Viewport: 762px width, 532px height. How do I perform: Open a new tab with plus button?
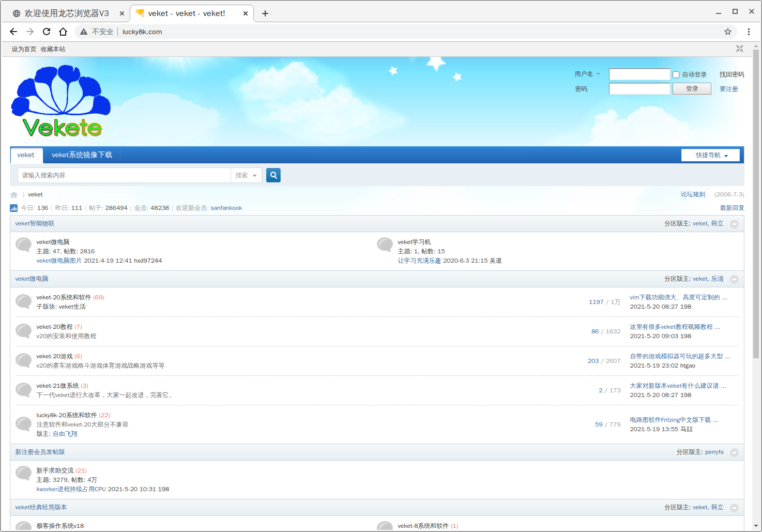(265, 13)
